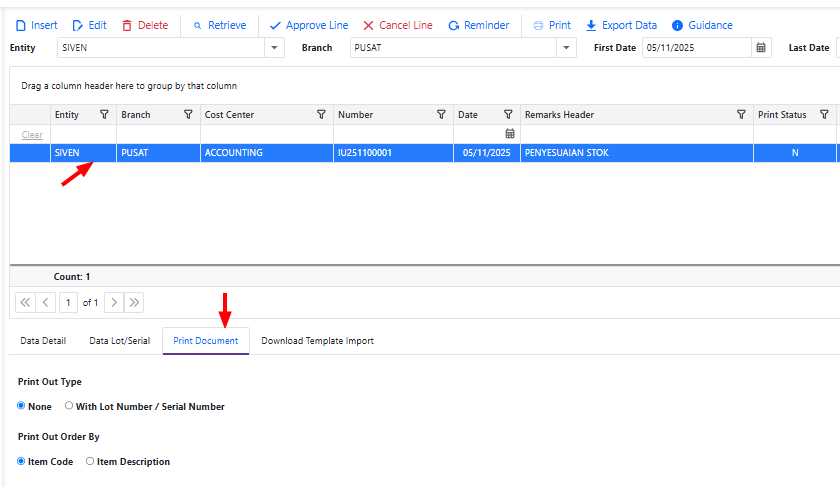Viewport: 840px width, 487px height.
Task: Select the IU251100001 number cell
Action: pos(394,153)
